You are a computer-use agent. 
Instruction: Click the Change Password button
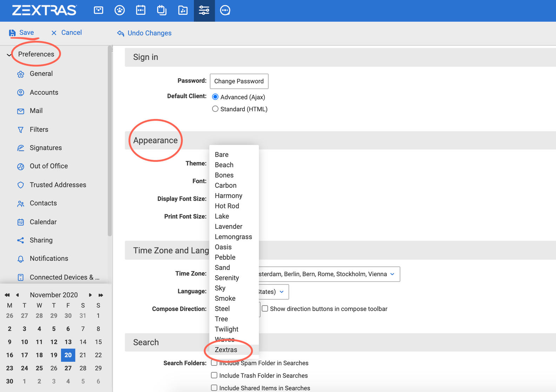[x=239, y=81]
